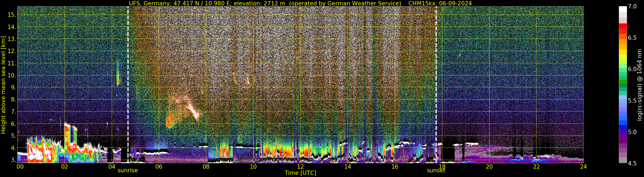Click the '14' time axis tick label
Screen dimensions: 644x177
pos(347,167)
